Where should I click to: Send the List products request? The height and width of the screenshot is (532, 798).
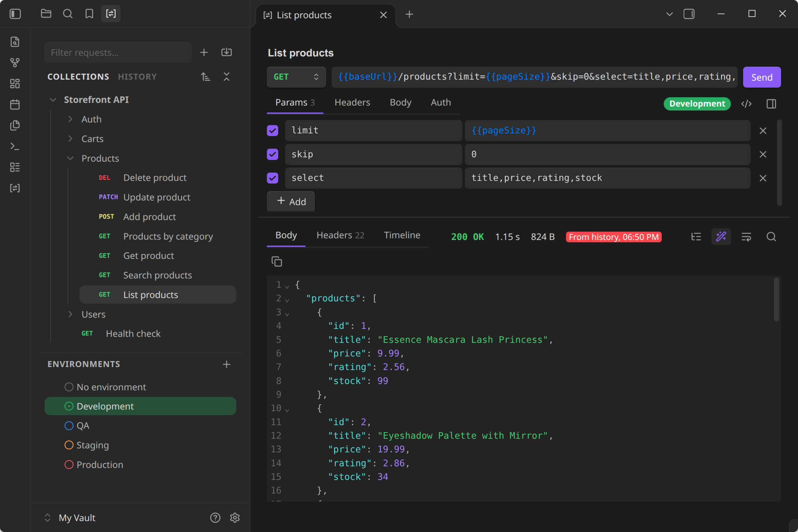(x=762, y=77)
